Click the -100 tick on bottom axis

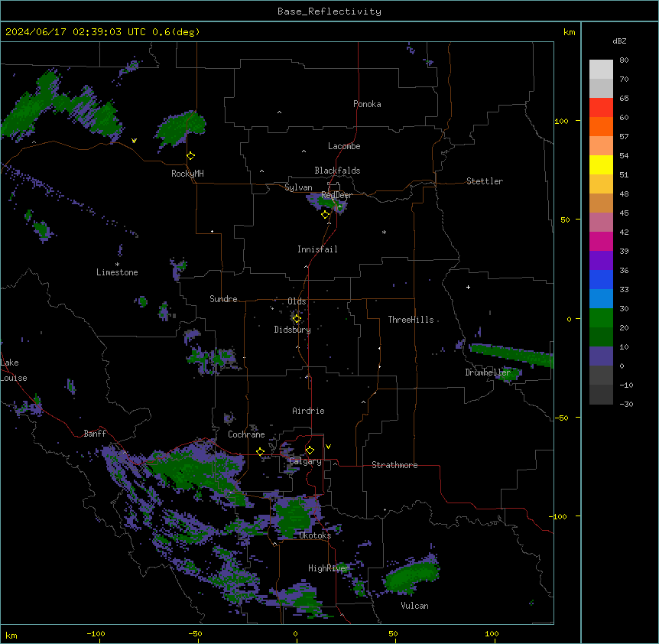tap(96, 634)
